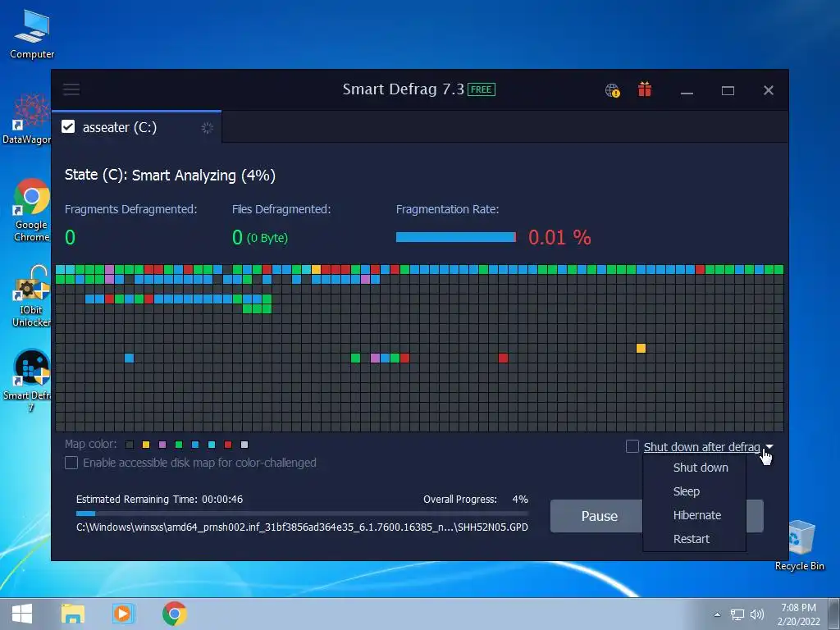Show hidden system tray icons
Screen dimensions: 840x630
717,614
